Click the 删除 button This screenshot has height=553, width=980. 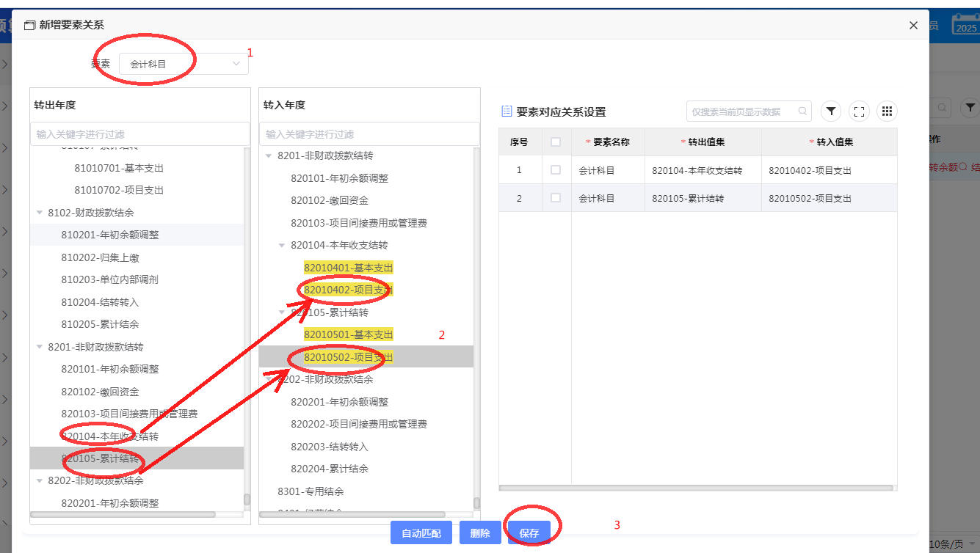click(480, 533)
